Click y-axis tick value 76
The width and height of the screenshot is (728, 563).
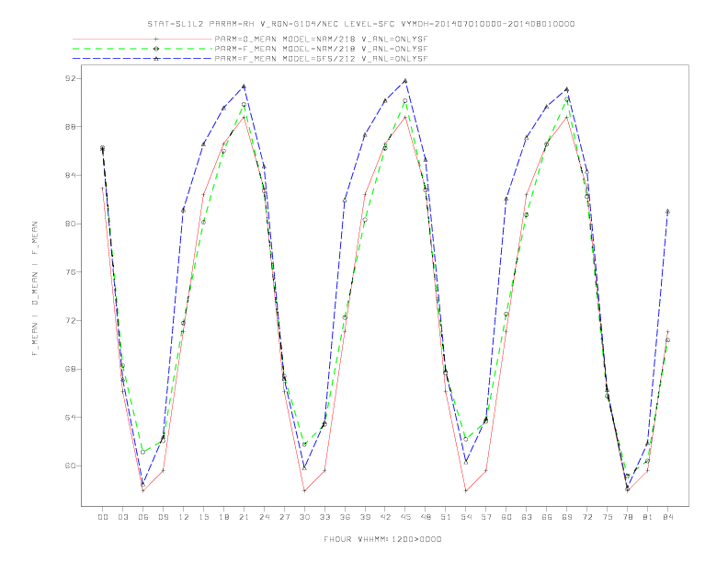point(70,272)
